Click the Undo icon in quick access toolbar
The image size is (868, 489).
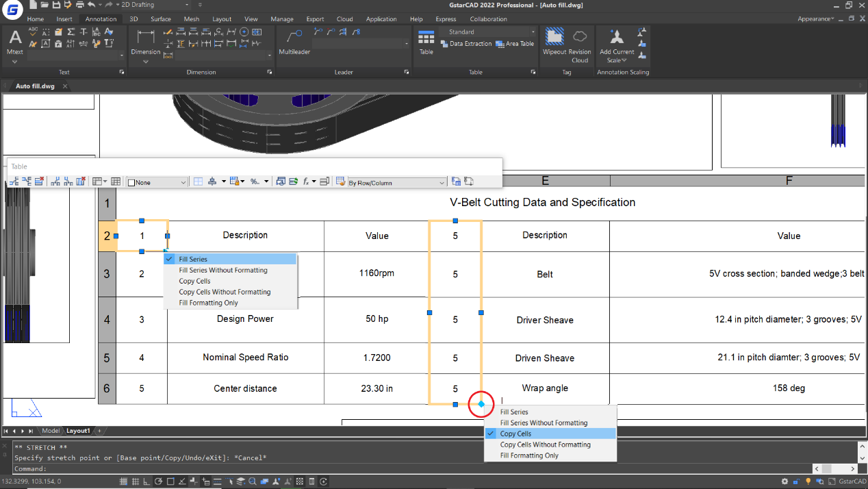click(91, 5)
